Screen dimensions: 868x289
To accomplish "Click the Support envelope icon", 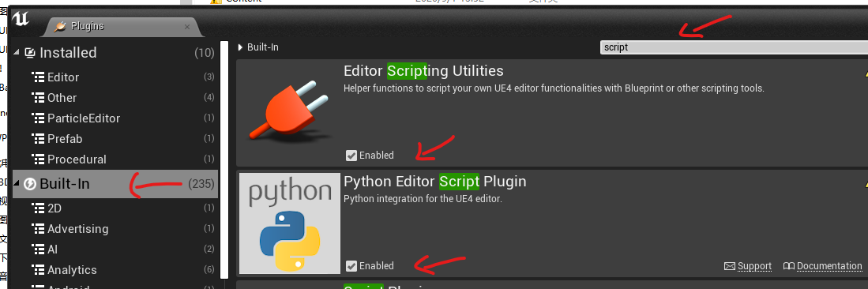I will click(x=730, y=266).
